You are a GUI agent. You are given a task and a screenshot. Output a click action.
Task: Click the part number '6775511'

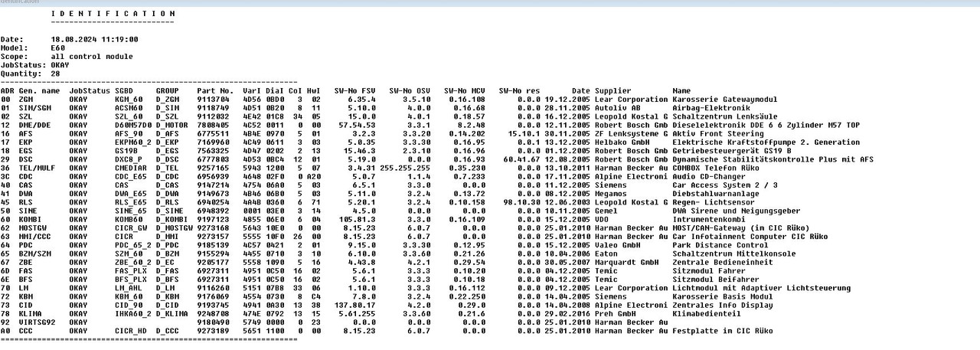[x=213, y=133]
